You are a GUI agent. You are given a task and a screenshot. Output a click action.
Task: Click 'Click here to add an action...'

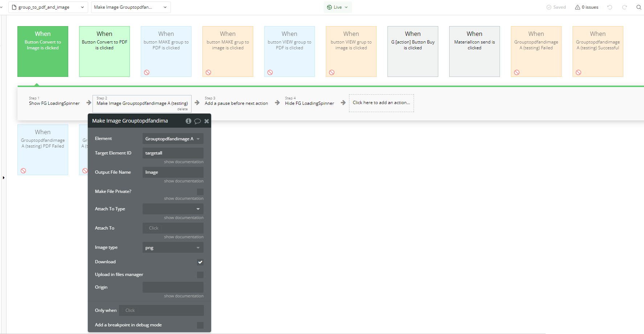pyautogui.click(x=381, y=103)
